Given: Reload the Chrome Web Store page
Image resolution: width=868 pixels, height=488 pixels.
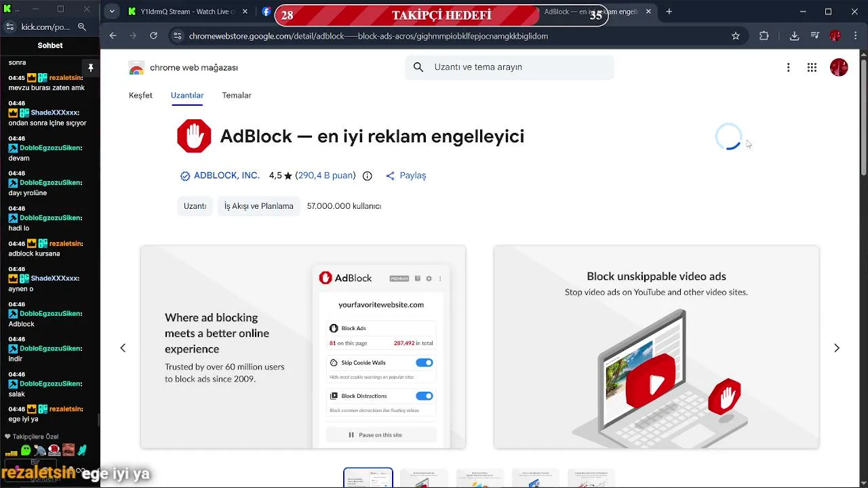Looking at the screenshot, I should (153, 36).
